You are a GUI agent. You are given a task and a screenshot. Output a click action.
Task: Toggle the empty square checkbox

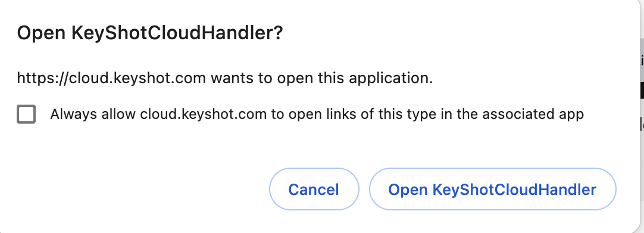click(x=26, y=114)
